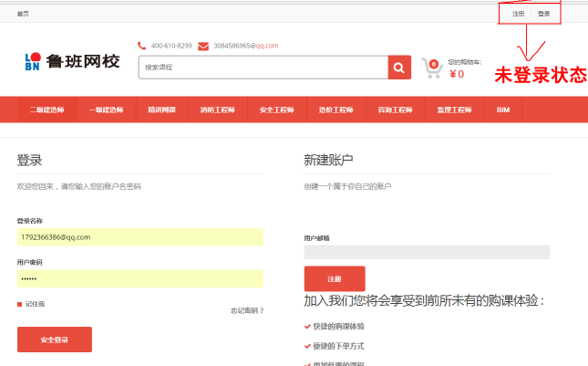Click the 鲁班网校 logo

[72, 62]
